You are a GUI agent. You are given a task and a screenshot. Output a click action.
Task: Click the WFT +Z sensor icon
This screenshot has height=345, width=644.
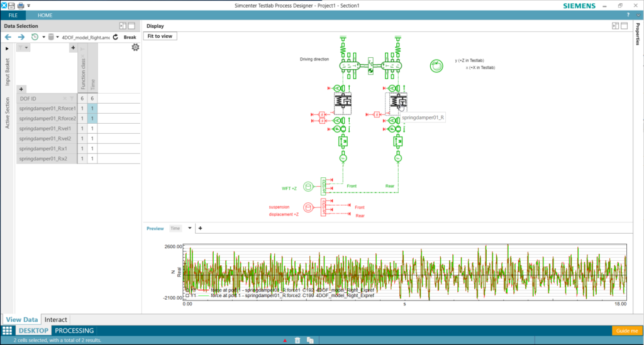tap(308, 187)
